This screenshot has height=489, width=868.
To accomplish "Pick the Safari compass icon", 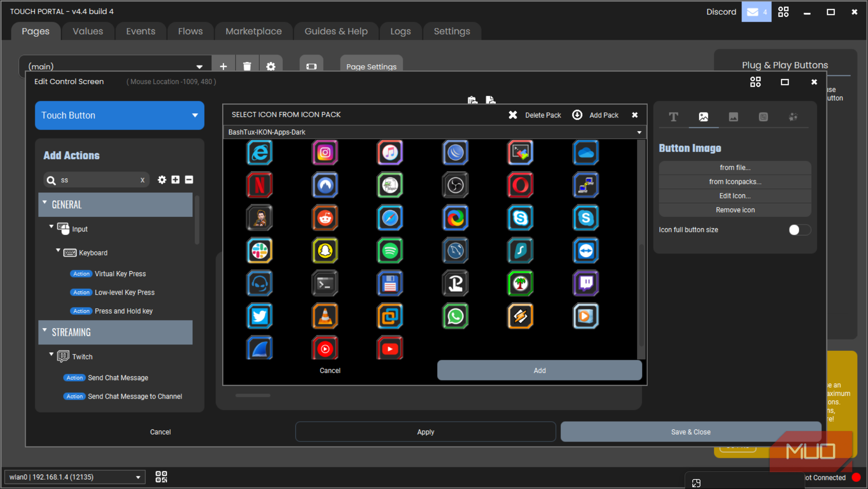I will click(390, 218).
